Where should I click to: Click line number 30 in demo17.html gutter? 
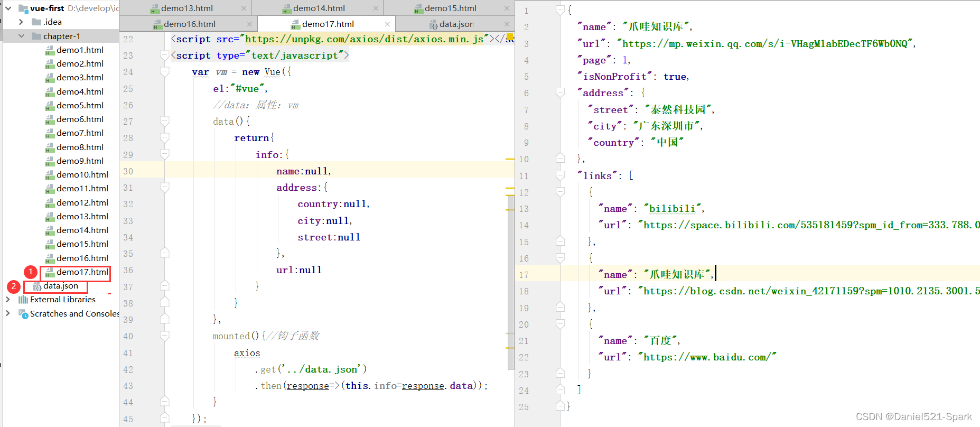click(x=128, y=171)
